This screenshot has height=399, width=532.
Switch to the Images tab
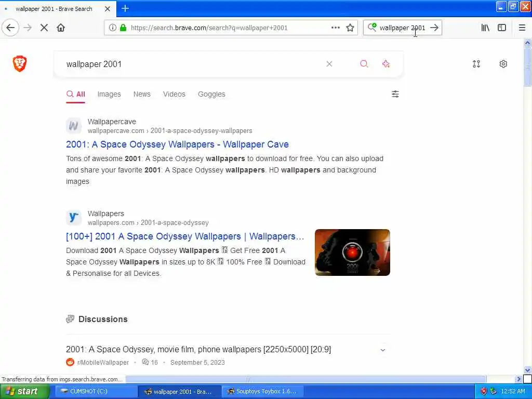tap(109, 94)
